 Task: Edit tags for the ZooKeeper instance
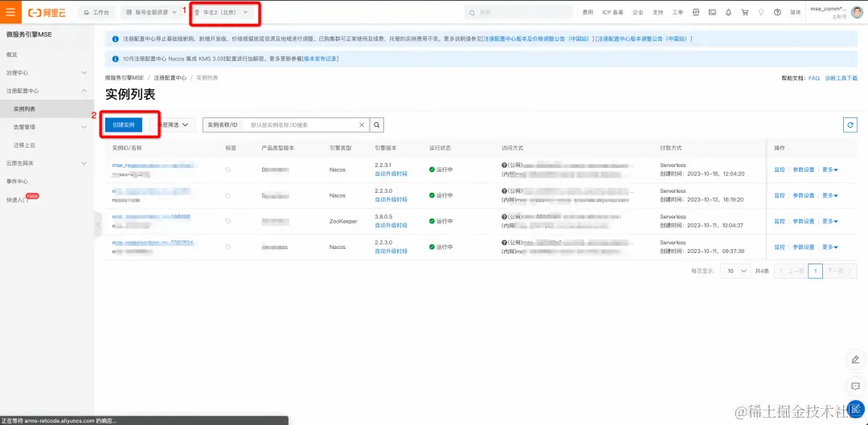[x=228, y=222]
